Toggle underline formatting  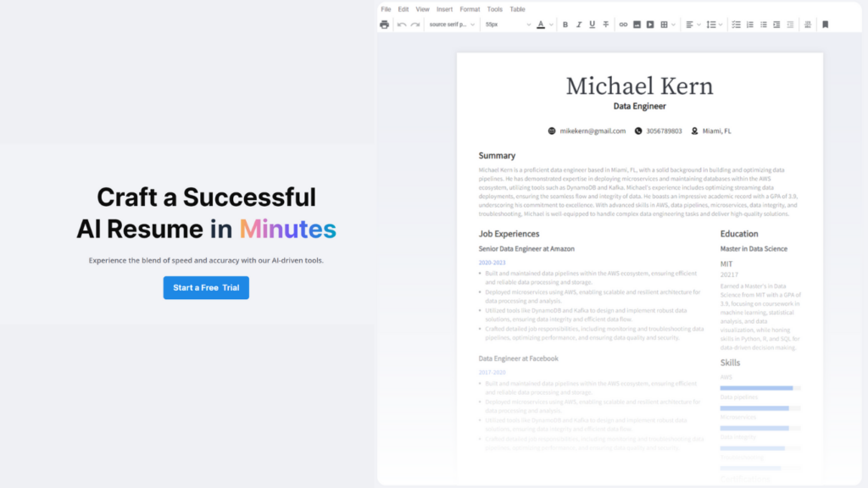coord(592,25)
